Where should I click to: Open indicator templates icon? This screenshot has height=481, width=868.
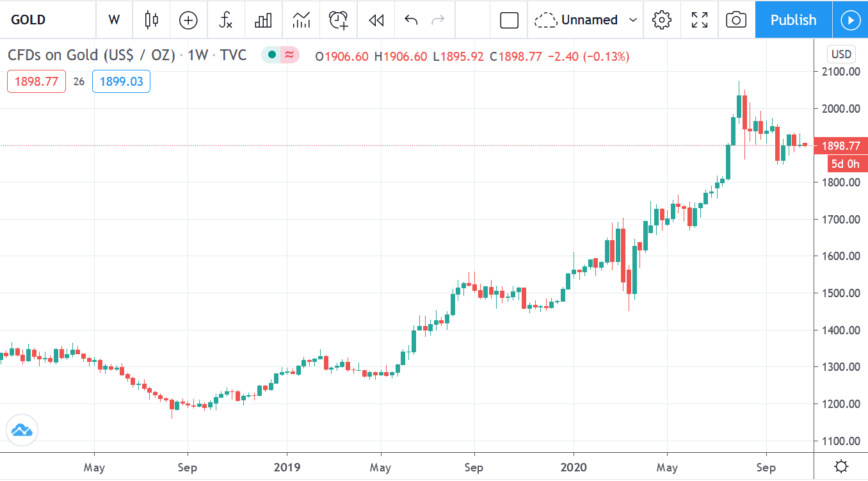pyautogui.click(x=301, y=20)
